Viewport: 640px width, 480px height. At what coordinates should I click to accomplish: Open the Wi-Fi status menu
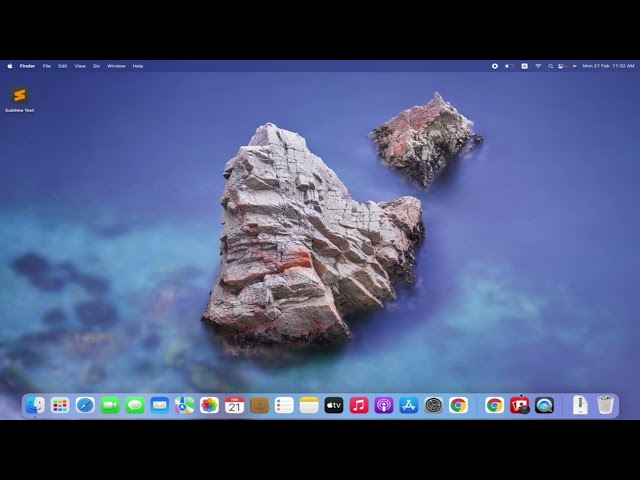point(538,66)
